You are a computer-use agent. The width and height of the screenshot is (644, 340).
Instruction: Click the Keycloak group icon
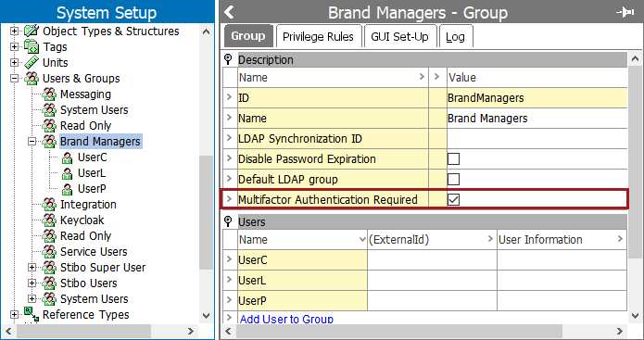click(49, 220)
